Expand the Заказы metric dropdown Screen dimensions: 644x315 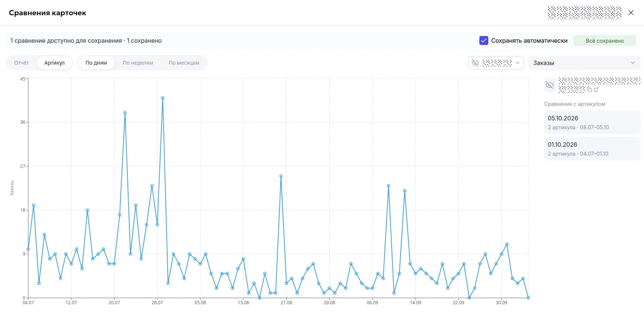[x=584, y=63]
